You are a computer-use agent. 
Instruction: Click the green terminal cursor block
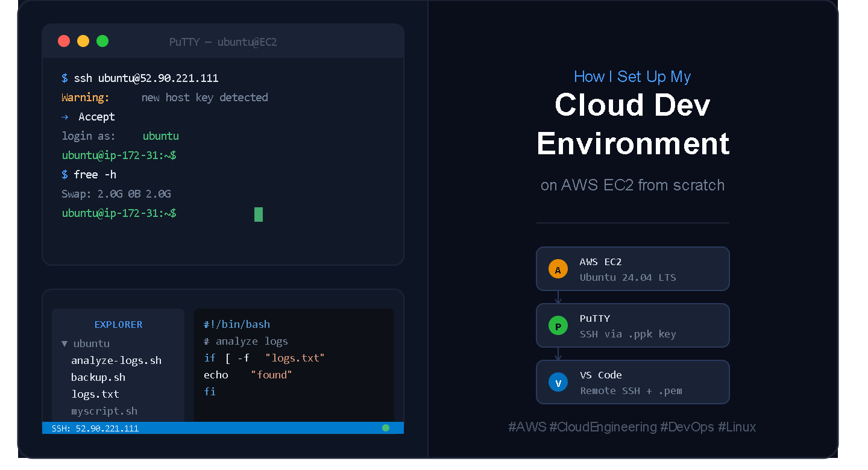259,214
